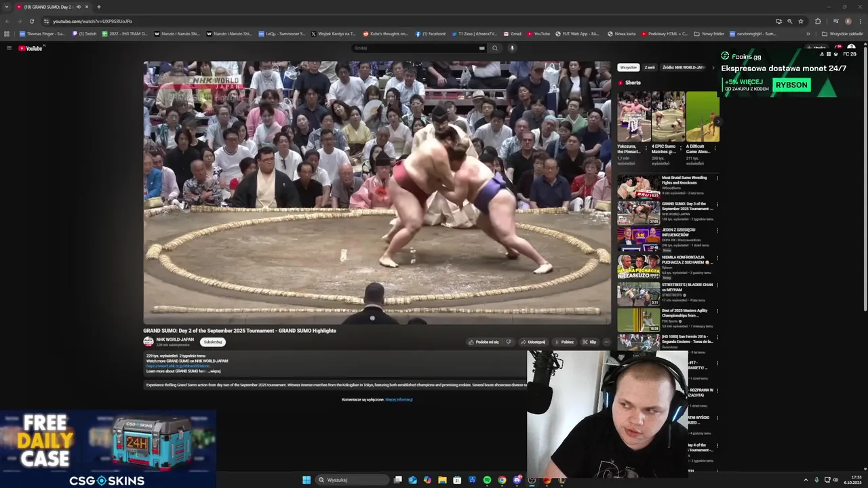Open the Nowy folder bookmark folder
This screenshot has height=488, width=868.
(709, 33)
